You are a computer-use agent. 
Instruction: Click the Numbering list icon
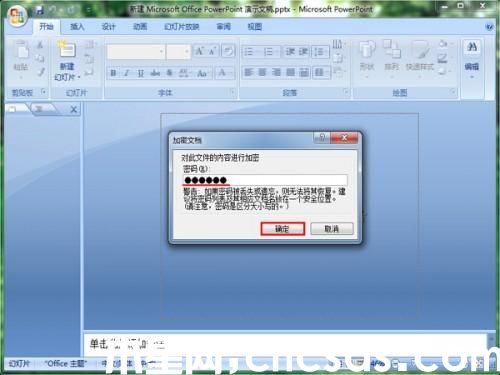268,52
